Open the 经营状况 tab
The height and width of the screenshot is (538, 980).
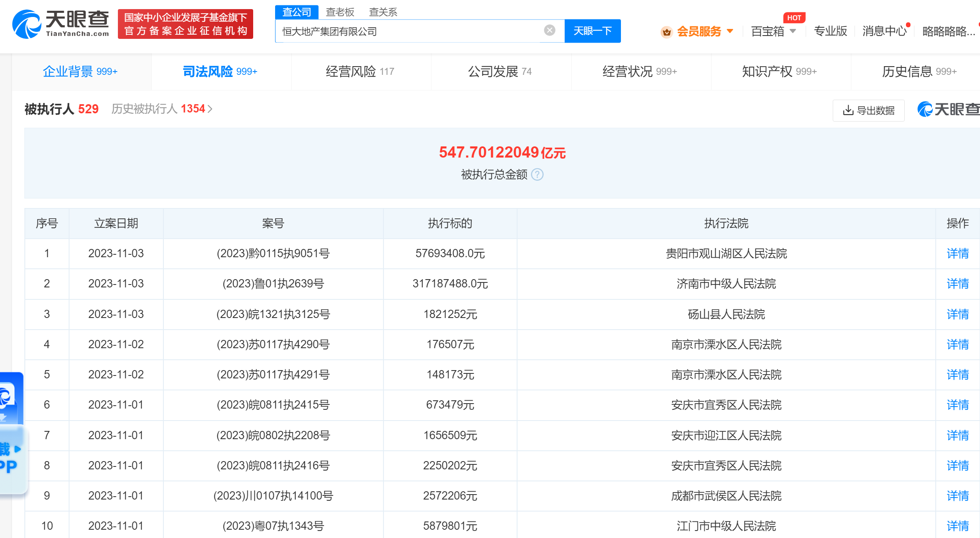coord(641,72)
